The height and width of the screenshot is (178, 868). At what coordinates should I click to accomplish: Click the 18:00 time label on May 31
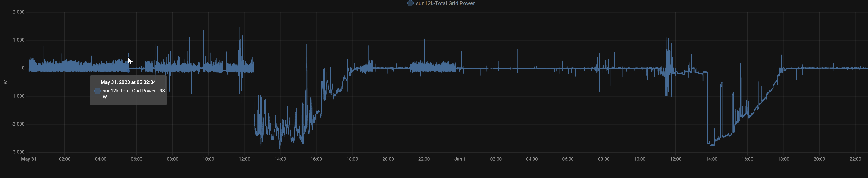tap(352, 159)
